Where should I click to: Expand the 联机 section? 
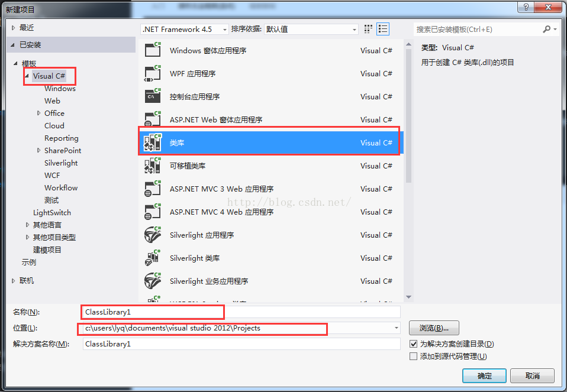point(14,281)
